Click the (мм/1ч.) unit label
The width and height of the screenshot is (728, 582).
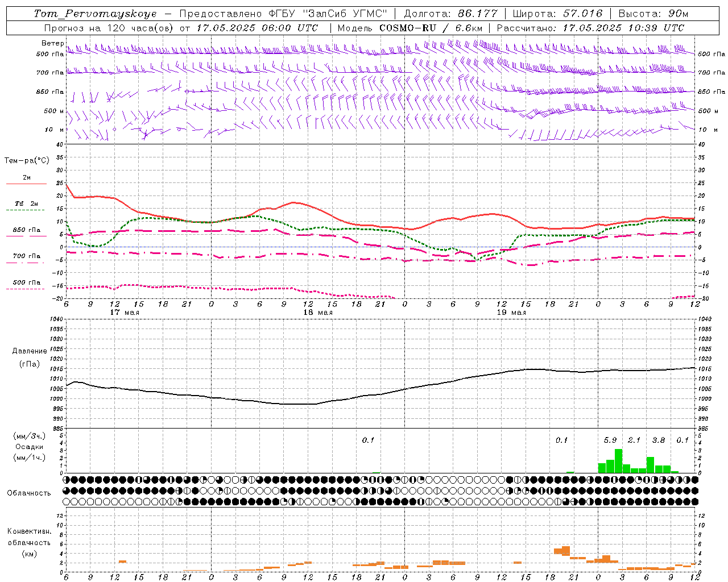click(29, 458)
